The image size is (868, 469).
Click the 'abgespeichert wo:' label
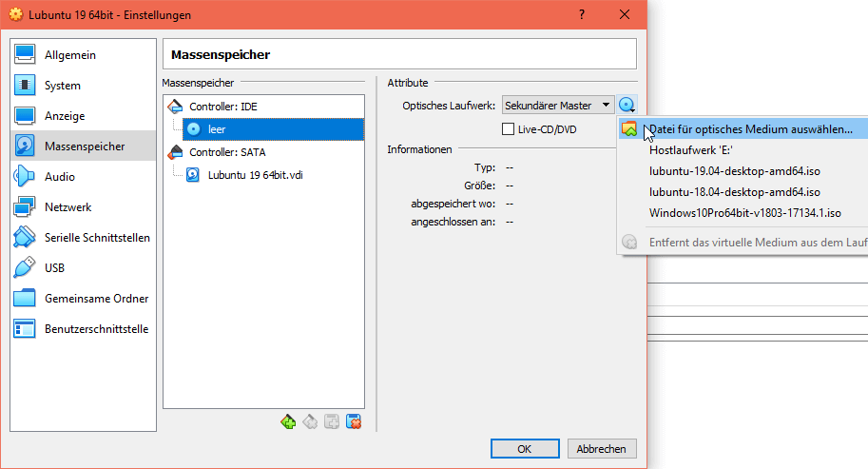coord(453,204)
